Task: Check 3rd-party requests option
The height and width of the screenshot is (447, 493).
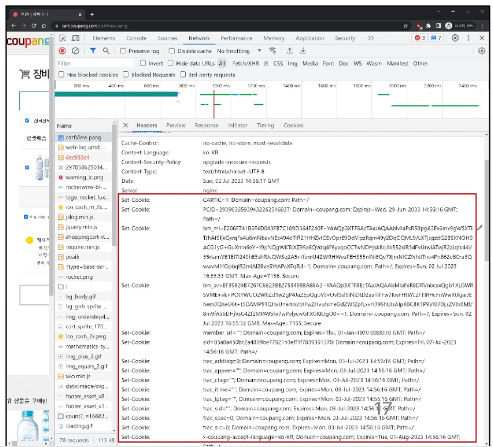Action: 183,74
